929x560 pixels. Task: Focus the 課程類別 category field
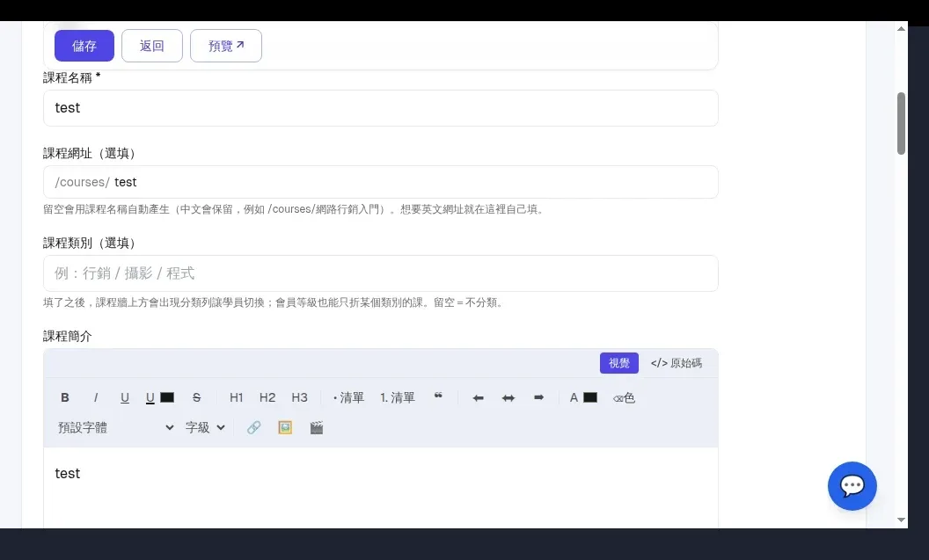[380, 273]
